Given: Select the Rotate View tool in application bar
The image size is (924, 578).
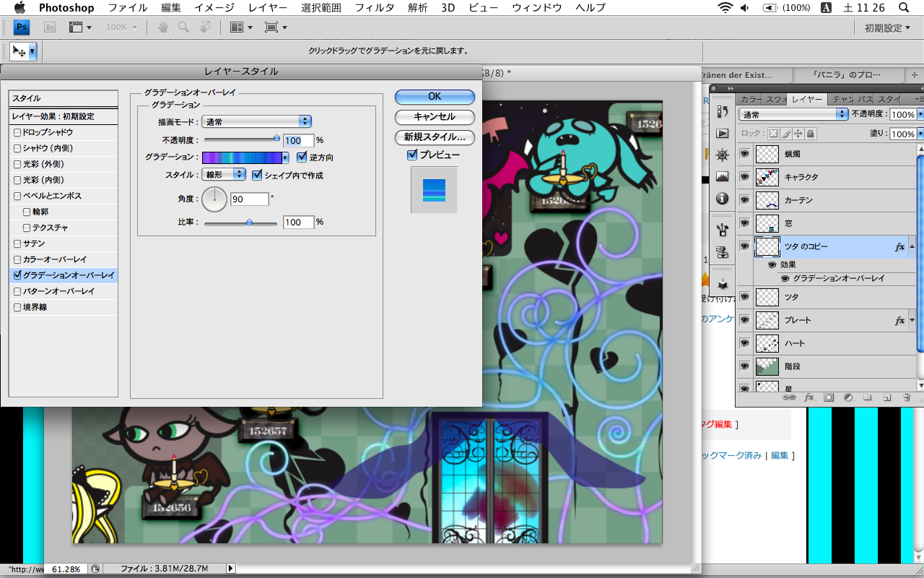Looking at the screenshot, I should [x=204, y=27].
